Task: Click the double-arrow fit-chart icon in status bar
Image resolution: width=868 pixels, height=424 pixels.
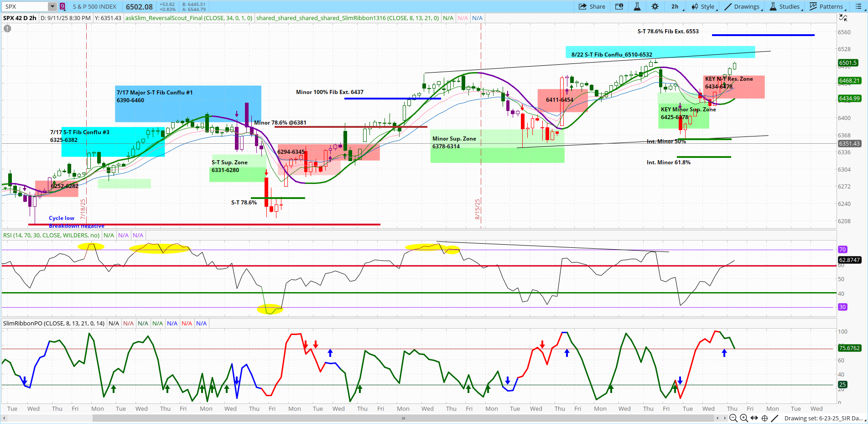Action: [x=754, y=418]
